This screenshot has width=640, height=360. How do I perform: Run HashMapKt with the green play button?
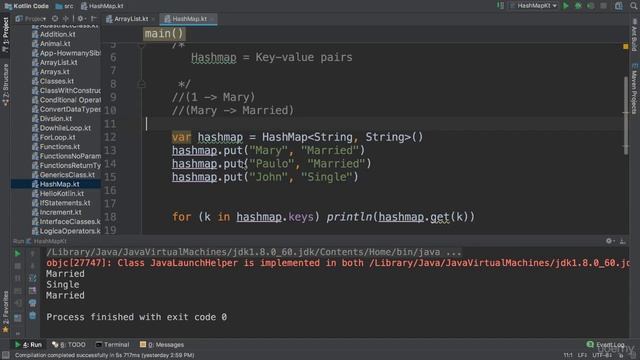pos(566,6)
